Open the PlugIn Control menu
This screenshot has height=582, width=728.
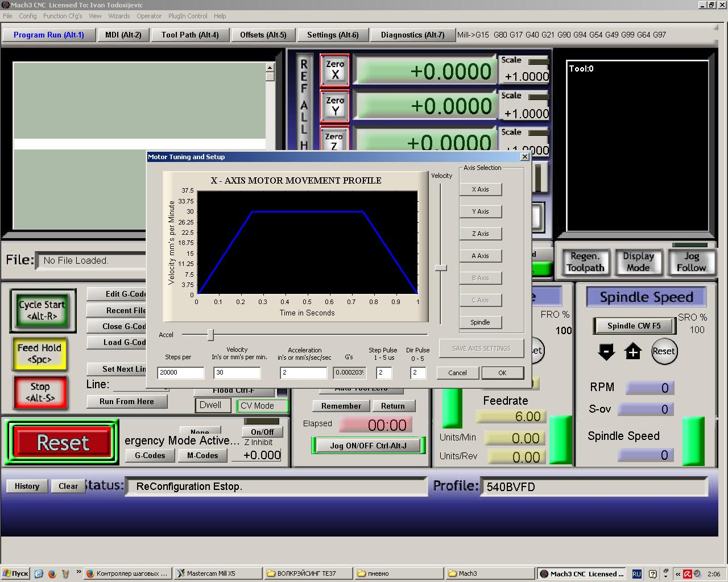tap(188, 16)
